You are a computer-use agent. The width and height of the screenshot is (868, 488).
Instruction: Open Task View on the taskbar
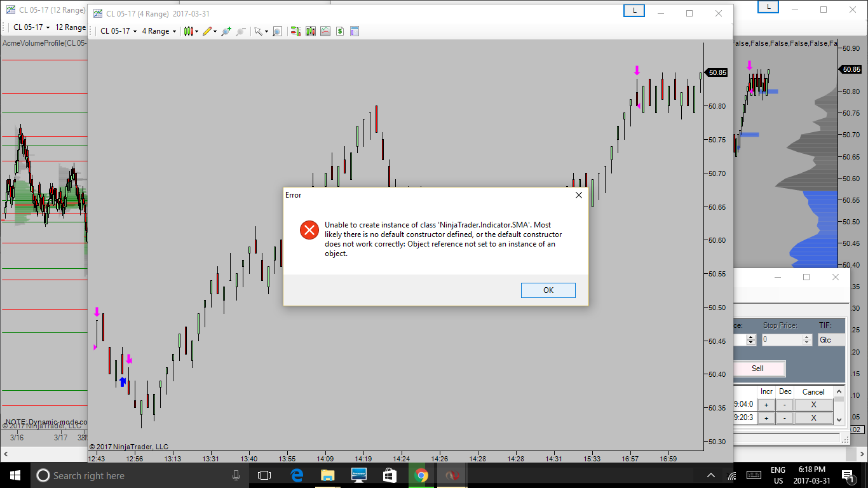(264, 475)
